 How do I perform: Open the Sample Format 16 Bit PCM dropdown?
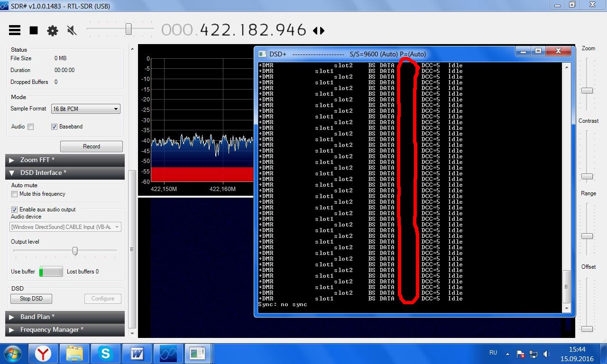(x=85, y=109)
